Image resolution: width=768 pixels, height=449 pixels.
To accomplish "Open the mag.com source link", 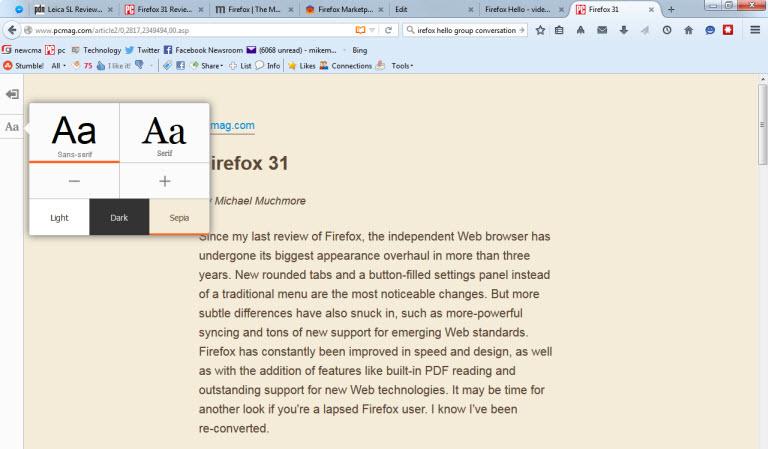I will coord(232,125).
